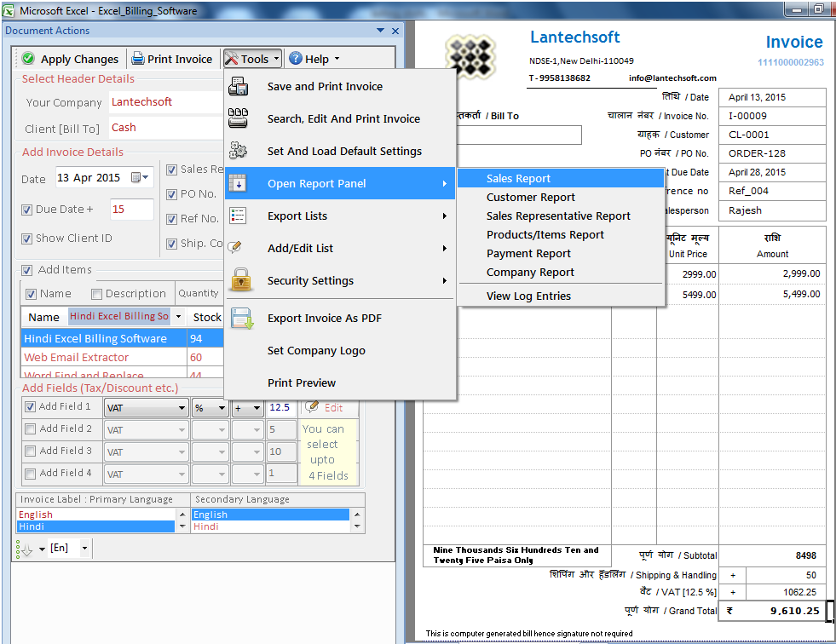Select Hindi in Primary Language list
Viewport: 836px width, 644px height.
96,526
